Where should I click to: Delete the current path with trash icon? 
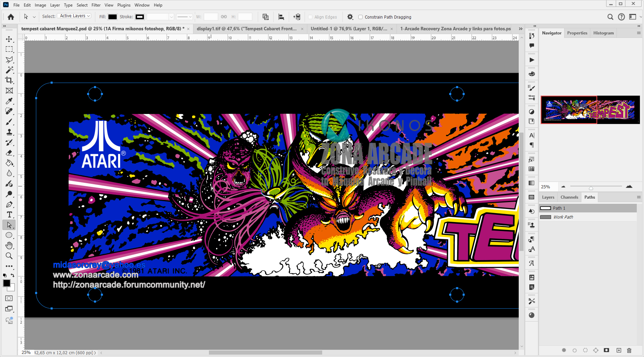click(x=629, y=350)
